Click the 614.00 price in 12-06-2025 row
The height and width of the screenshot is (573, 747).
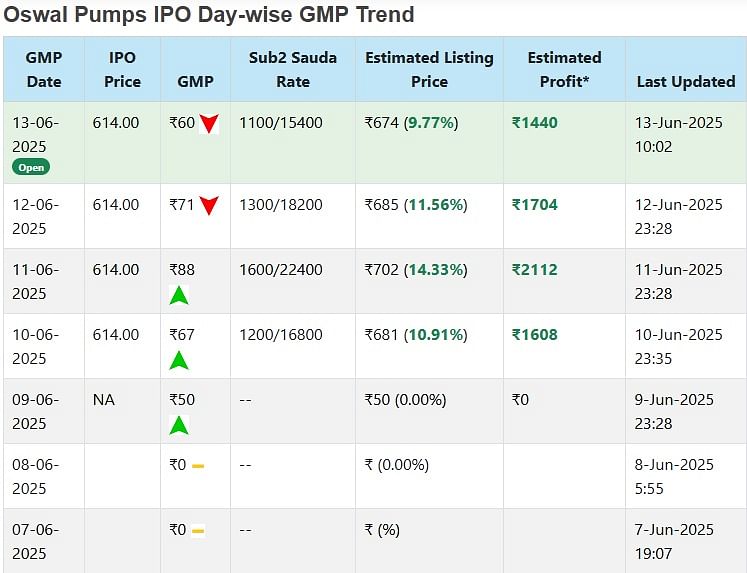click(116, 205)
